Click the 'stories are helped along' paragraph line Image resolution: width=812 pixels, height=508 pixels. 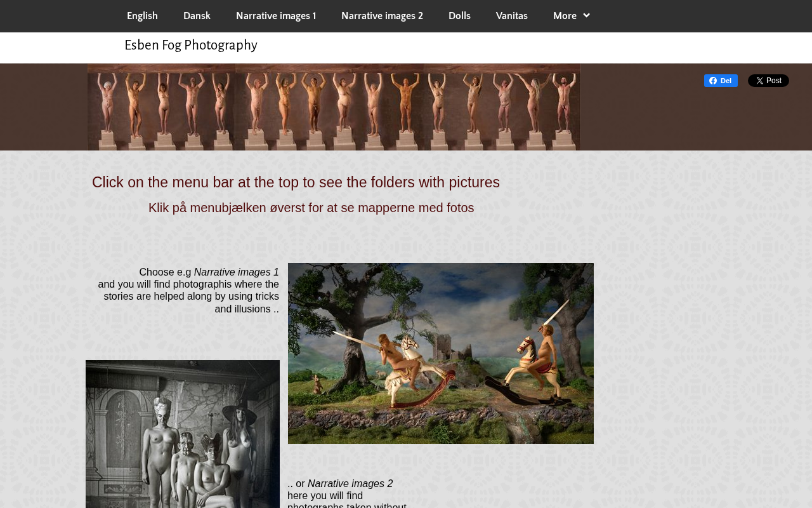[191, 297]
